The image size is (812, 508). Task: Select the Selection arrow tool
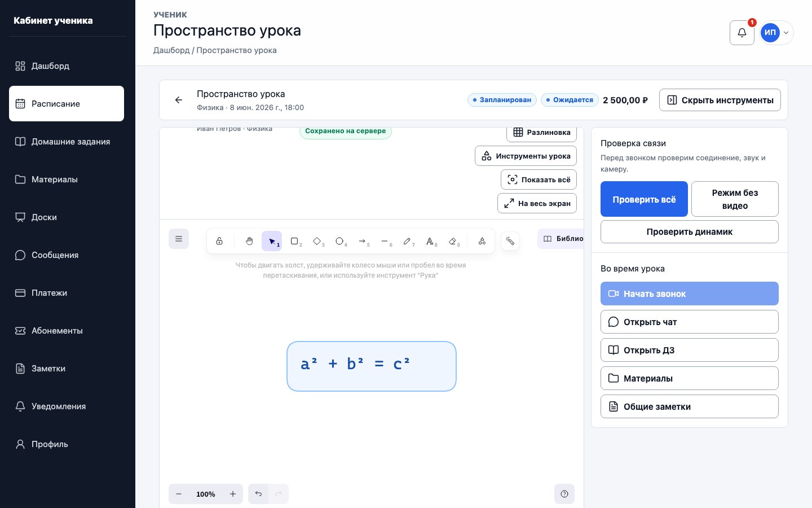(272, 241)
